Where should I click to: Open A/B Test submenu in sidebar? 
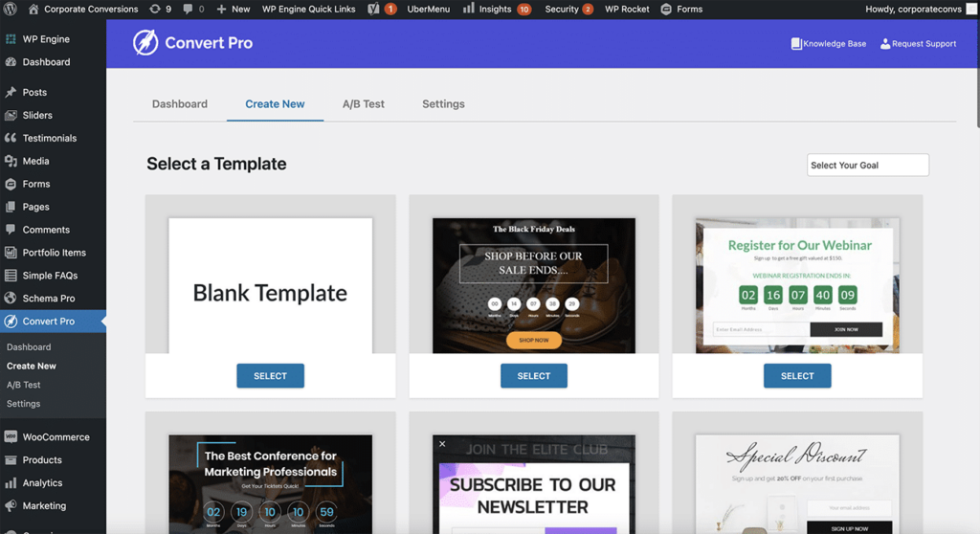[x=23, y=385]
